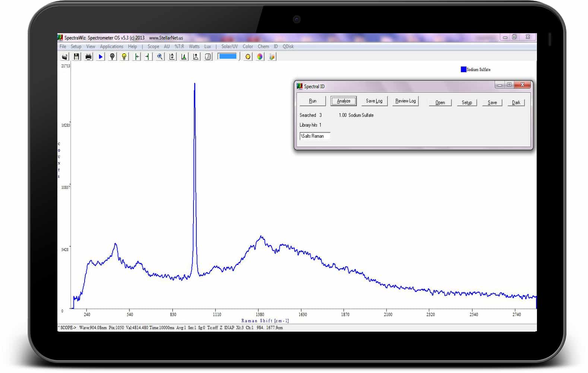Click the Time:10000ms status bar entry
The width and height of the screenshot is (588, 373).
(162, 328)
